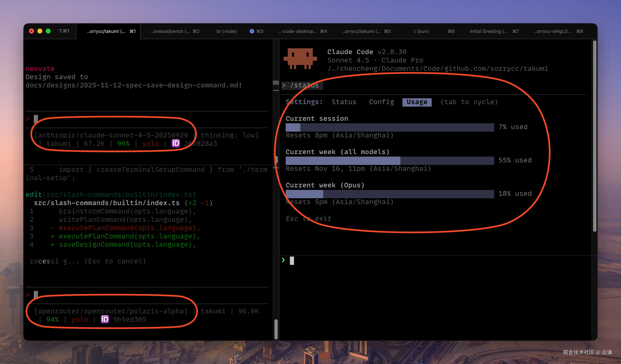621x364 pixels.
Task: Click the Current week (Opus) usage bar
Action: coord(390,194)
